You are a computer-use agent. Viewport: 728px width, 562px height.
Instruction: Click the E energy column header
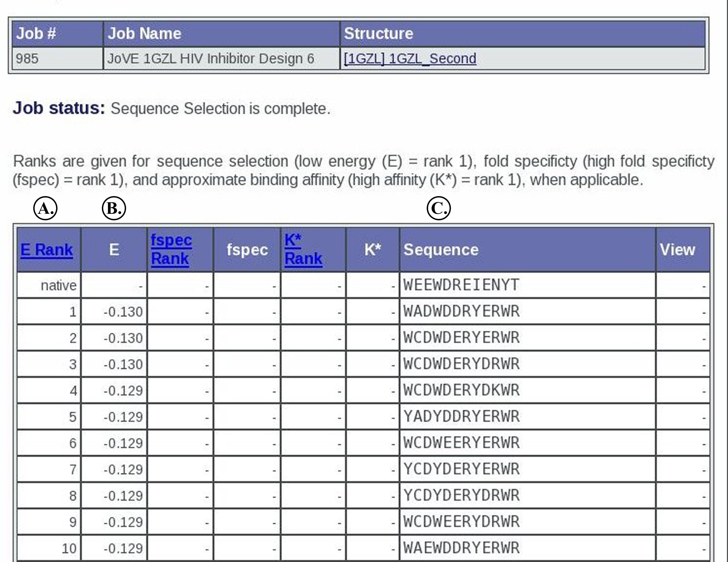(x=114, y=250)
